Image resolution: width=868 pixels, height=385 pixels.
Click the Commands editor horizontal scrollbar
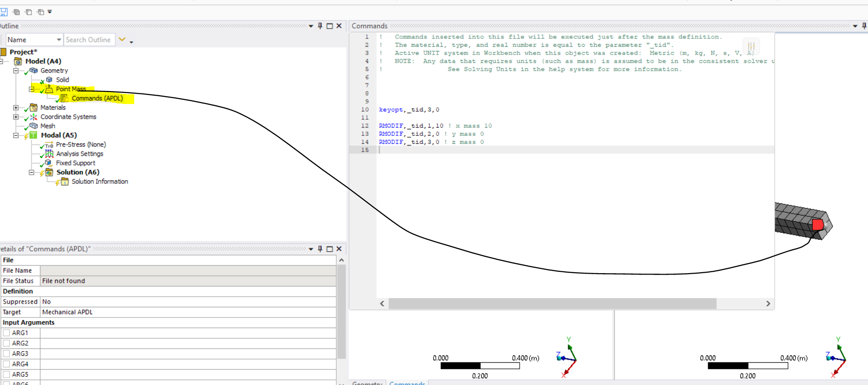click(552, 304)
